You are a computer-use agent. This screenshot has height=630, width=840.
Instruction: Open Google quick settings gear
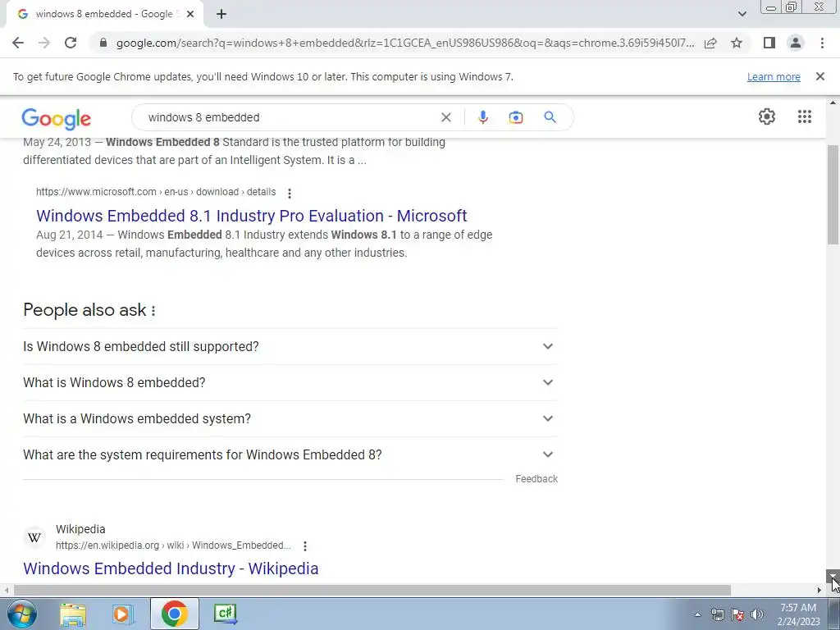767,116
